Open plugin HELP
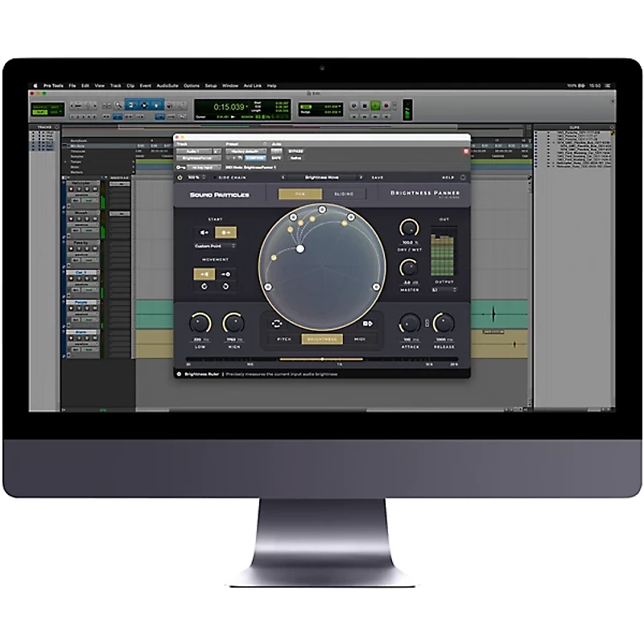Screen dimensions: 644x644 449,177
